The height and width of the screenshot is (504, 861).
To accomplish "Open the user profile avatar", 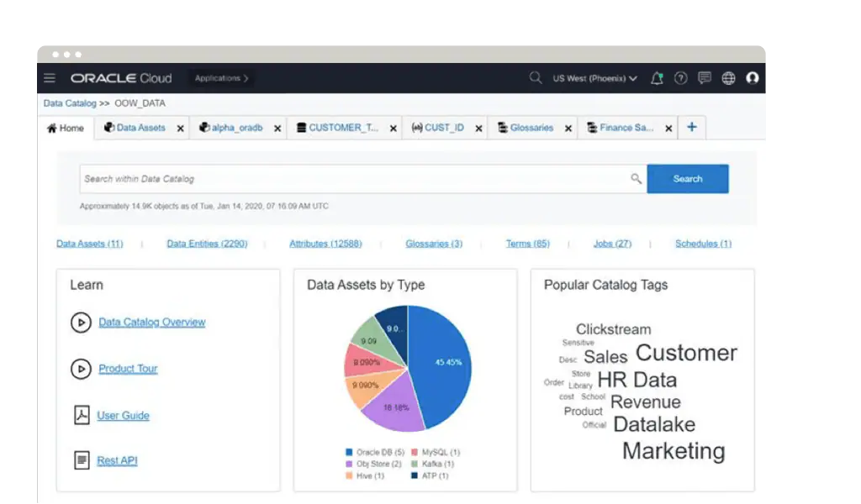I will [x=753, y=78].
